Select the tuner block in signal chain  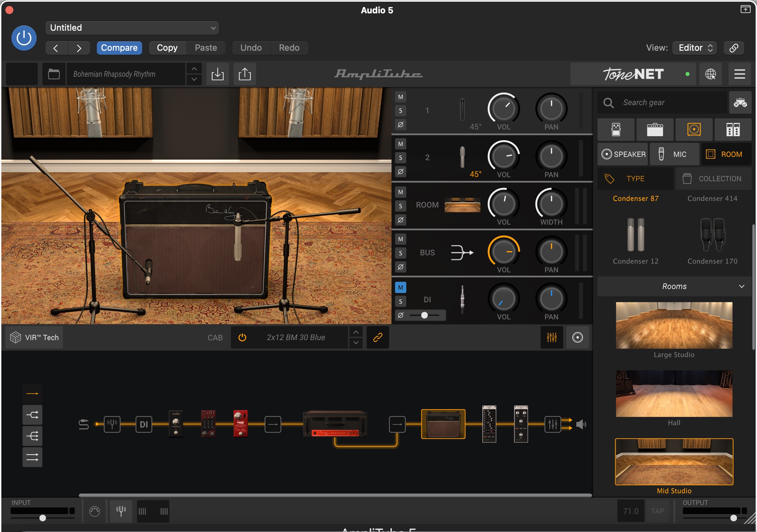pyautogui.click(x=112, y=425)
